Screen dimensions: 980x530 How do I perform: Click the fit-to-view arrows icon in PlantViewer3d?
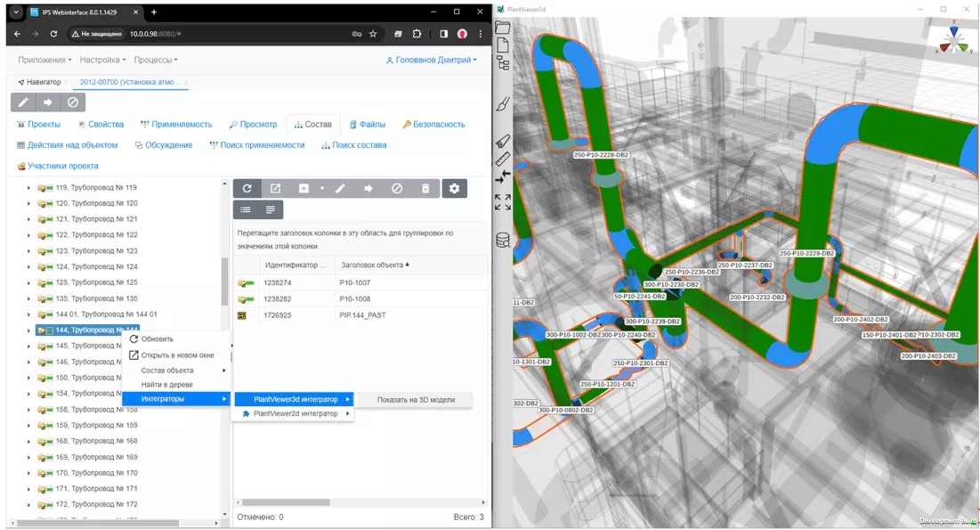coord(503,202)
